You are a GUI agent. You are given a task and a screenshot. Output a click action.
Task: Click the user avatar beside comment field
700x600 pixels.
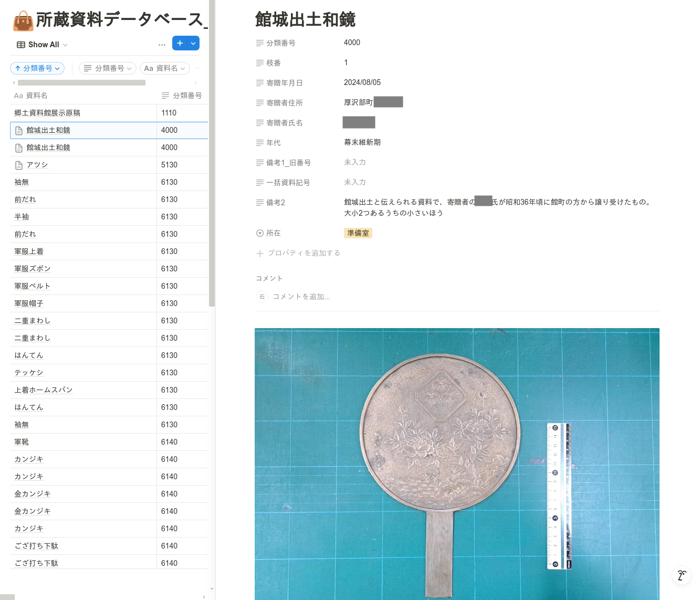[x=262, y=297]
